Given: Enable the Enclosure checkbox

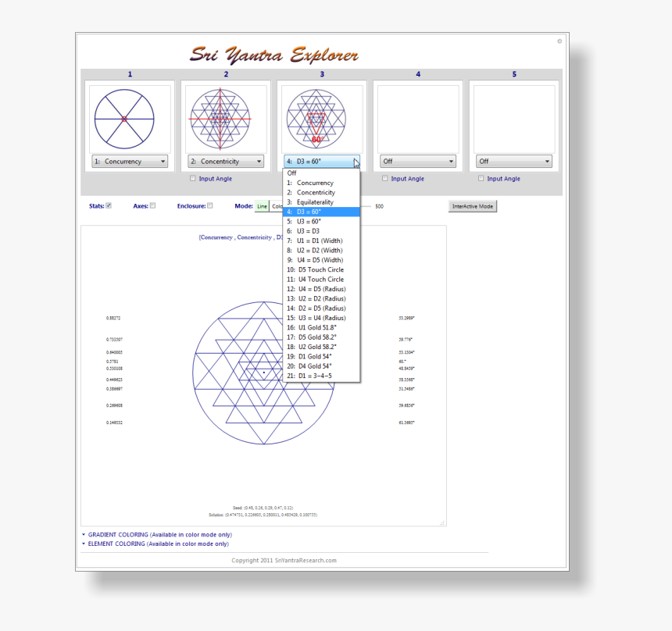Looking at the screenshot, I should [x=210, y=205].
